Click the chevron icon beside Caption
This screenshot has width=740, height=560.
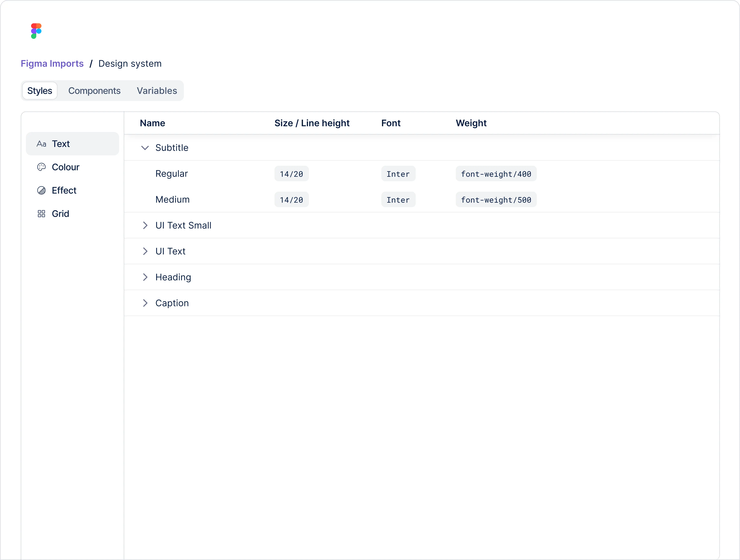tap(145, 303)
